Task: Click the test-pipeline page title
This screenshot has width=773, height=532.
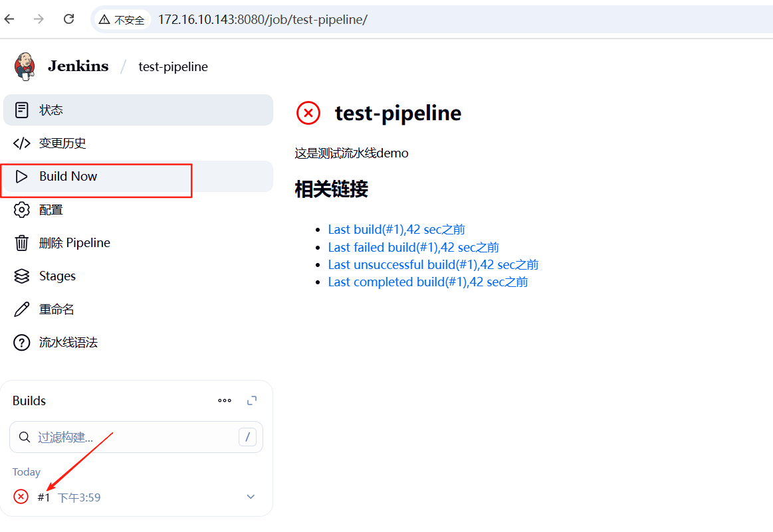Action: 398,114
